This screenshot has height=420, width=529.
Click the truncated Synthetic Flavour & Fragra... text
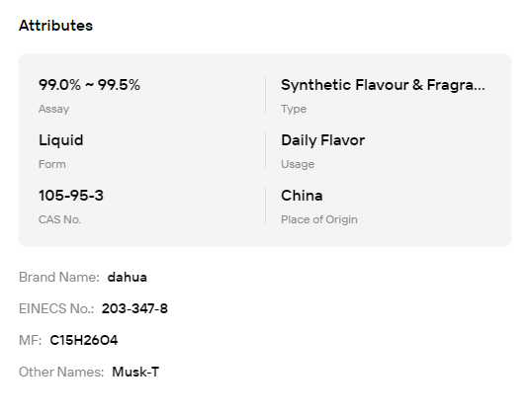click(383, 85)
